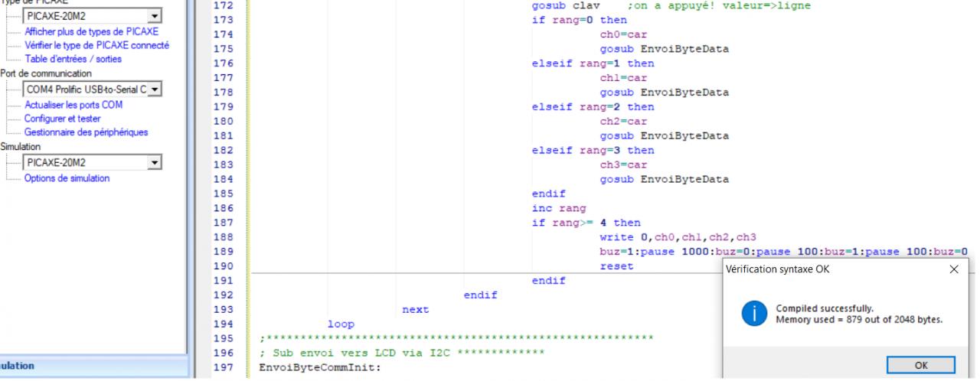Click the asterisk comment line on row 195

456,340
